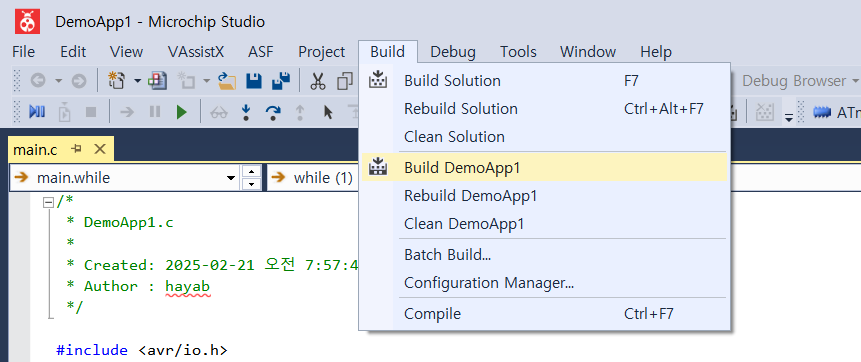Click the Stop Debugging square icon
Image resolution: width=861 pixels, height=362 pixels.
click(91, 112)
